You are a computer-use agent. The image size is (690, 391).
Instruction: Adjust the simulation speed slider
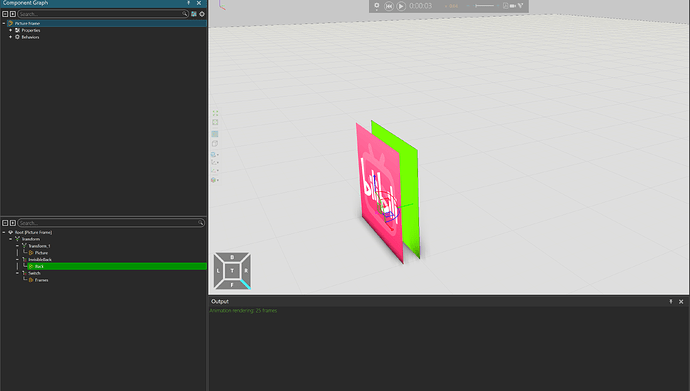tap(484, 6)
